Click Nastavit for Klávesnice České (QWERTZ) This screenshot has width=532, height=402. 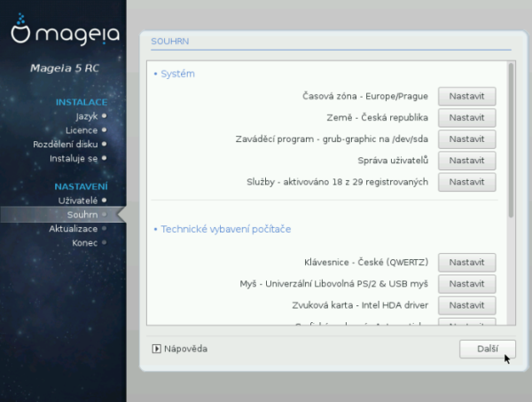tap(467, 263)
